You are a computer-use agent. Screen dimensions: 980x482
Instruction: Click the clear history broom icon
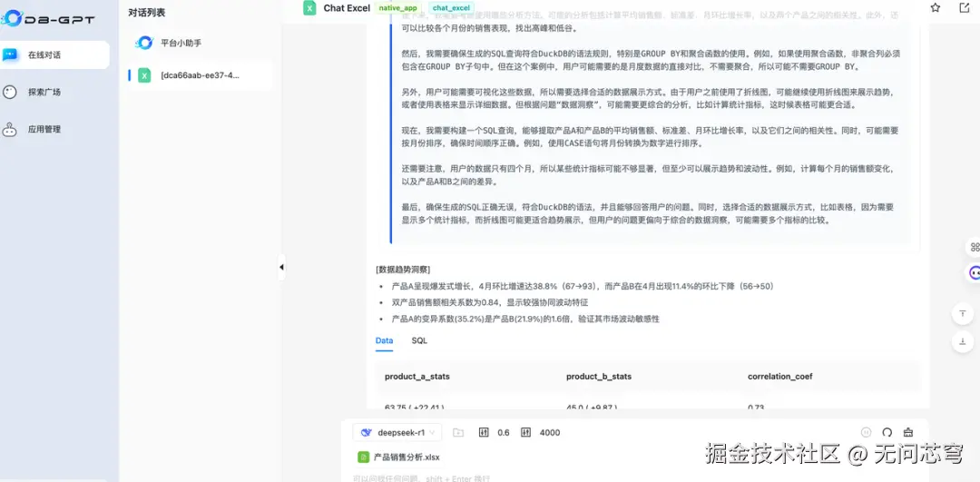[908, 432]
